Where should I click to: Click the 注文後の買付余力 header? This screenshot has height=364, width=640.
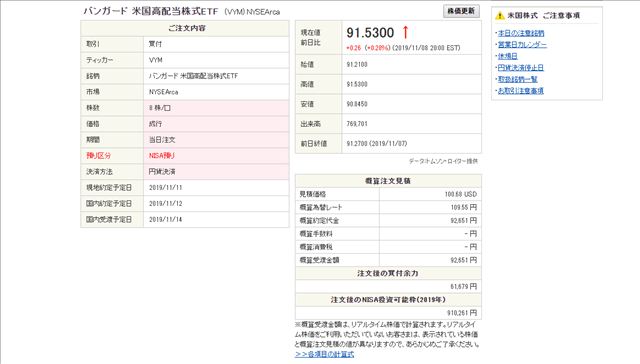388,273
